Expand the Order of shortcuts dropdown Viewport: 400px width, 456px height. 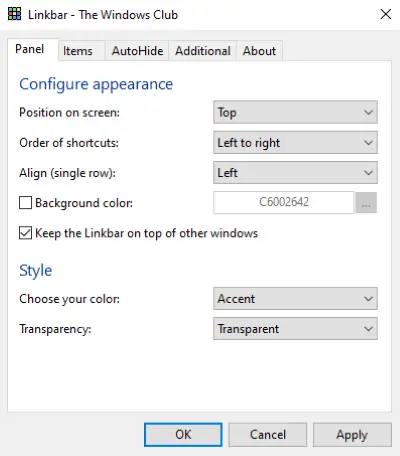pyautogui.click(x=295, y=143)
